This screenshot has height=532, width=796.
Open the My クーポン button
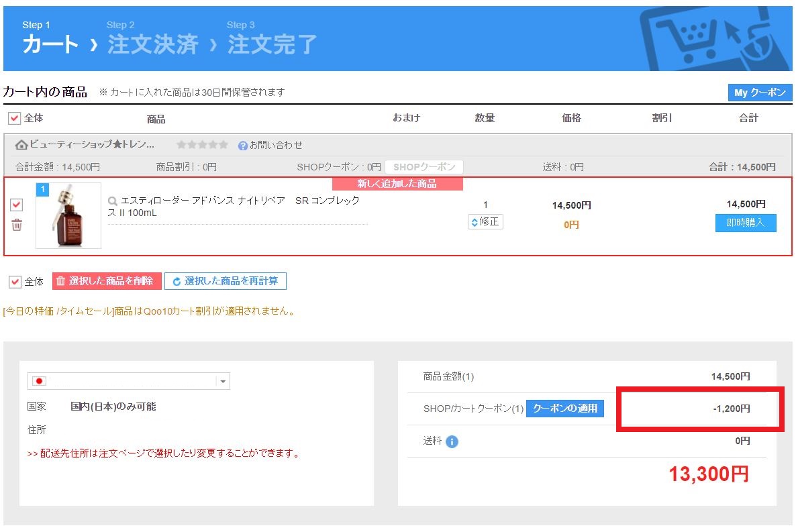click(760, 93)
